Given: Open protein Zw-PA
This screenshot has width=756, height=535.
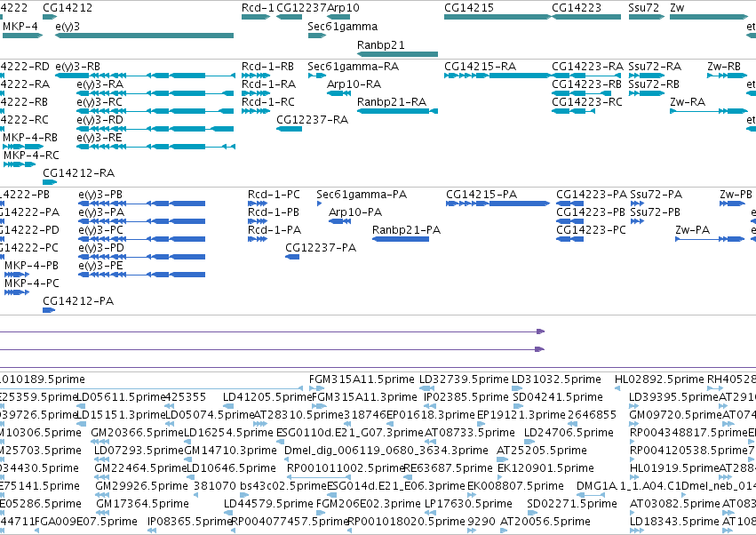Looking at the screenshot, I should coord(710,239).
